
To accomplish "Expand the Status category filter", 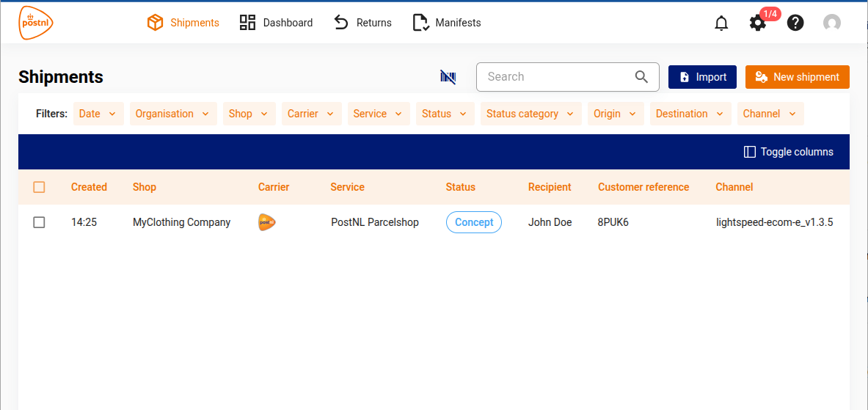I will tap(530, 114).
